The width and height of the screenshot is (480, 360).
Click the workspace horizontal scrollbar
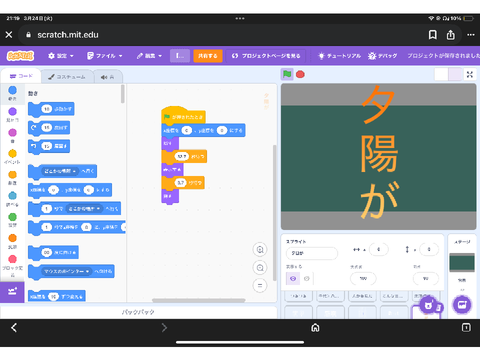pos(199,300)
